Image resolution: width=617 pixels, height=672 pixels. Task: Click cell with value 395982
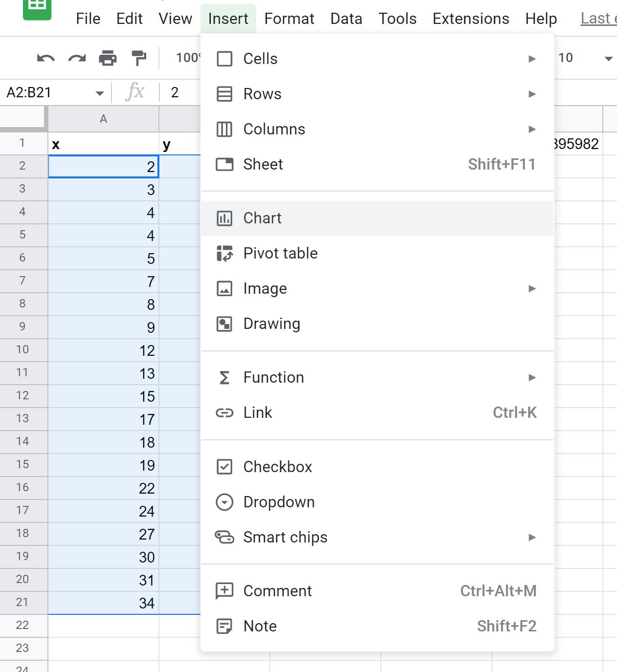(578, 144)
